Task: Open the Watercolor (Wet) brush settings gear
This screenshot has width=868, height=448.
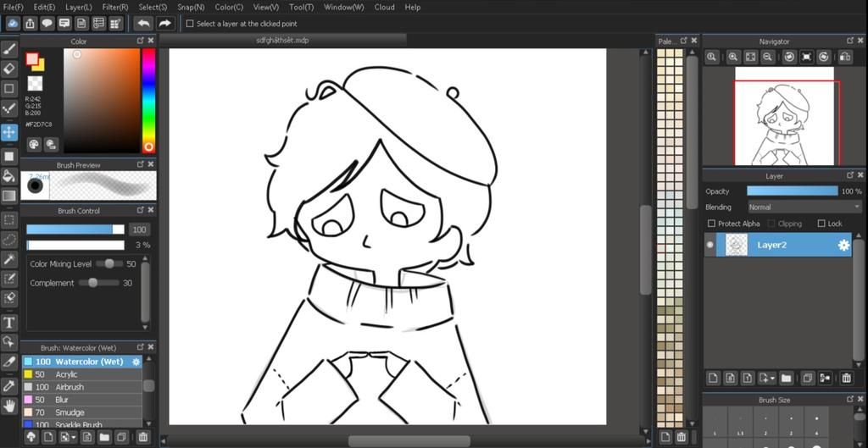Action: click(x=136, y=362)
